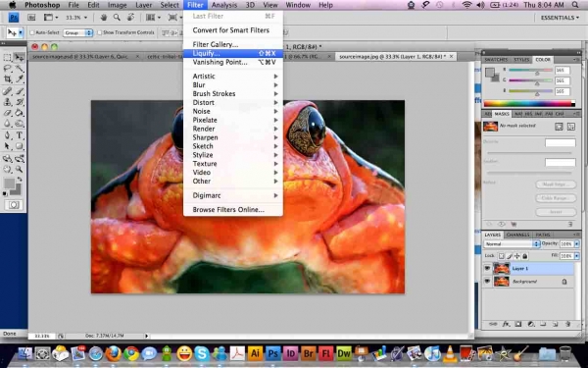Open the Opacity slider dropdown arrow
This screenshot has width=588, height=368.
[x=577, y=243]
